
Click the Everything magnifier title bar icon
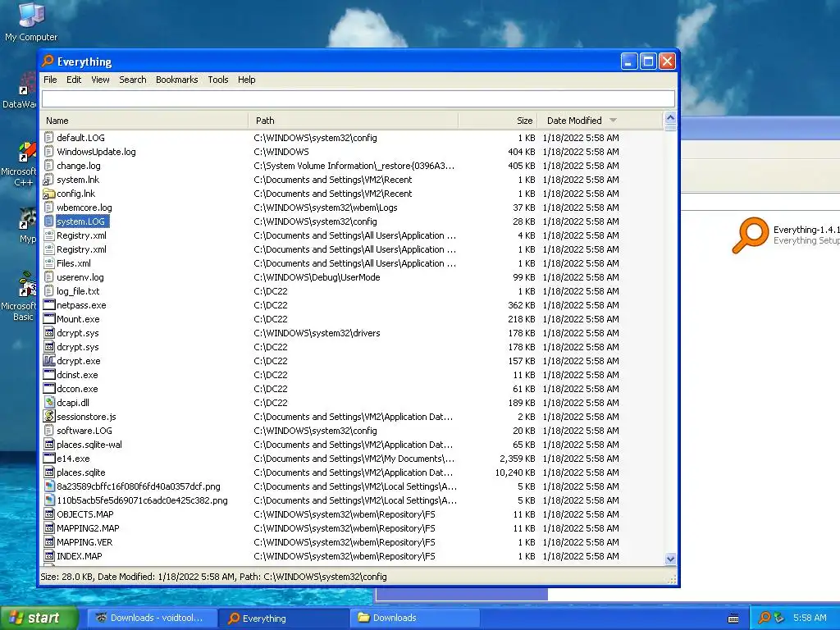point(48,61)
